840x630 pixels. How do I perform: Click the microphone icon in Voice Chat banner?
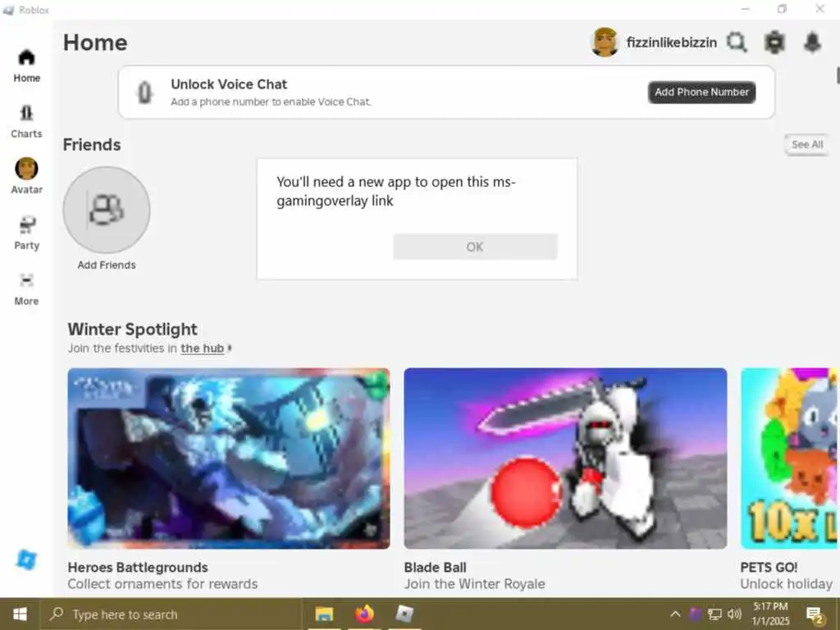144,92
